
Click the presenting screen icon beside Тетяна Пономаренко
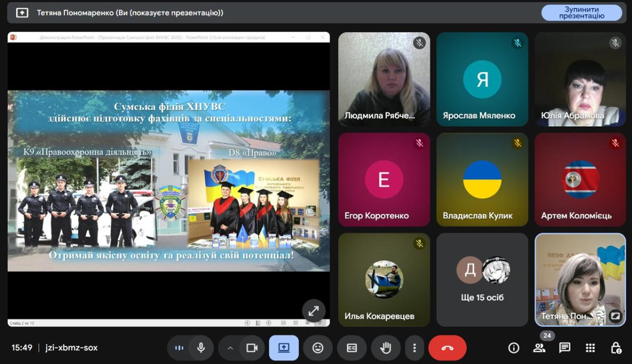pyautogui.click(x=22, y=13)
